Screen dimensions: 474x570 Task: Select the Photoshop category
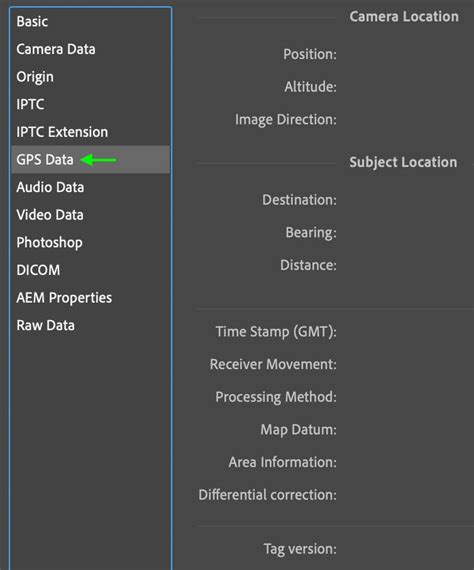click(x=49, y=242)
